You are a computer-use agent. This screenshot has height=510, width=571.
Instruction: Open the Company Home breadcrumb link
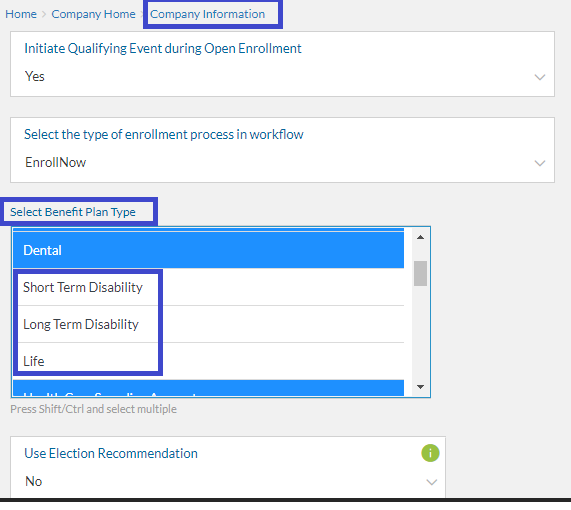[x=93, y=14]
